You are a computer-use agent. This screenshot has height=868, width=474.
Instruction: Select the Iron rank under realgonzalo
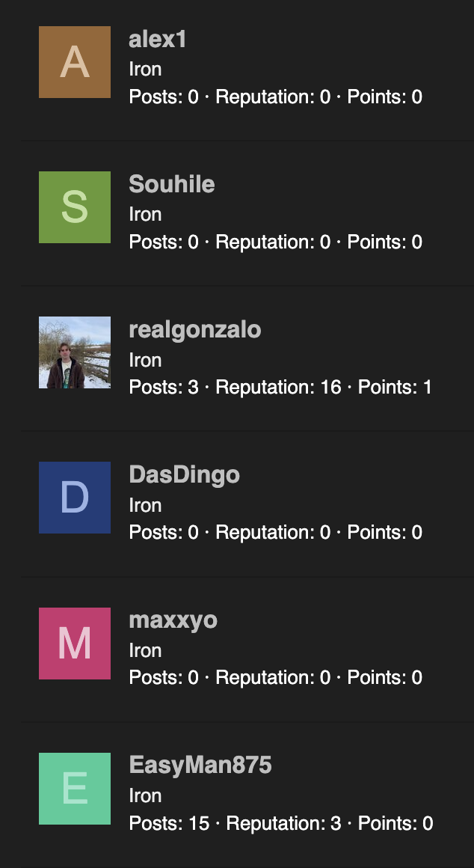coord(146,360)
